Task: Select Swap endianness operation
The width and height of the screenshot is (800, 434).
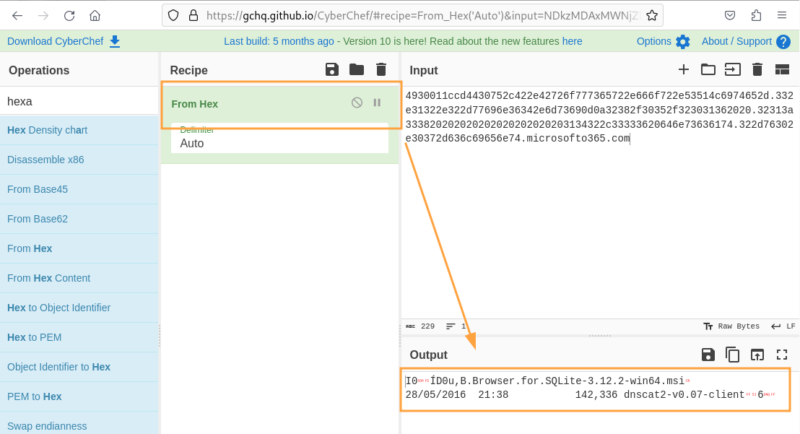Action: [80, 424]
